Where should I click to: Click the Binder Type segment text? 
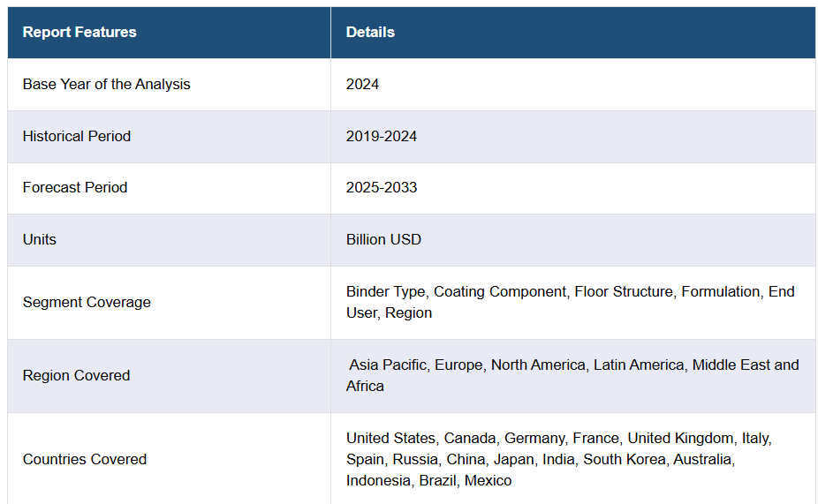pyautogui.click(x=385, y=292)
